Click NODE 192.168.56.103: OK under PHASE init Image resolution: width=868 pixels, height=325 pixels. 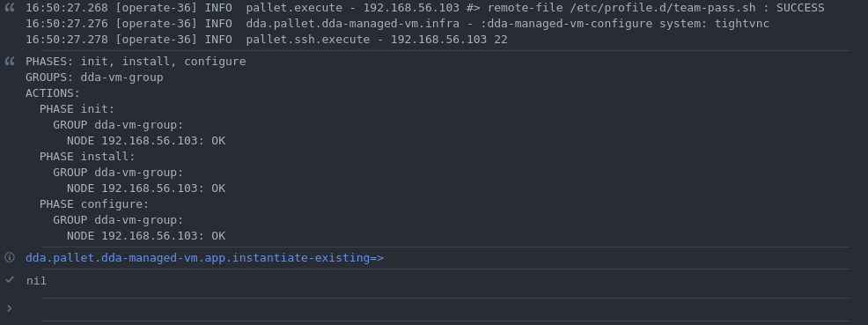[146, 141]
